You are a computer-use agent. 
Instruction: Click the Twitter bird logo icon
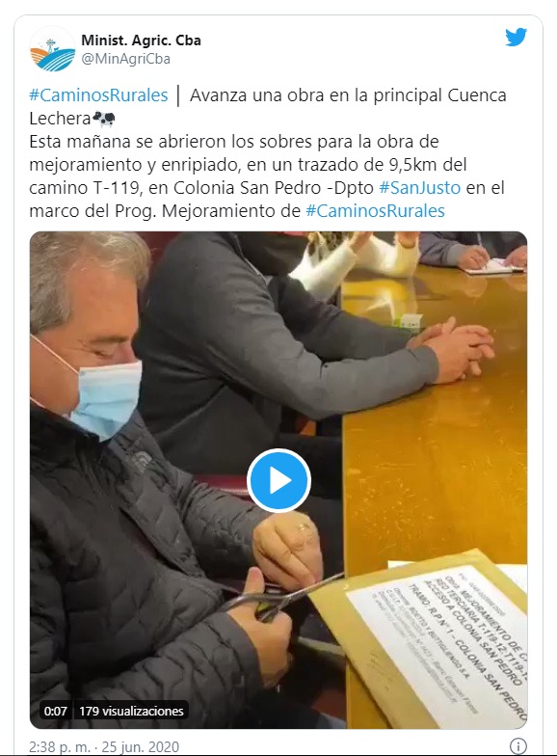(x=516, y=37)
